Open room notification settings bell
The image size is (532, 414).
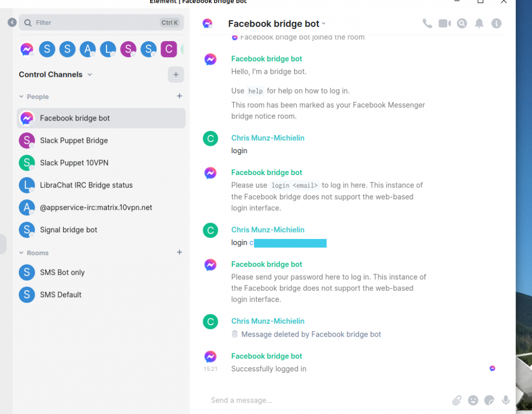[479, 23]
